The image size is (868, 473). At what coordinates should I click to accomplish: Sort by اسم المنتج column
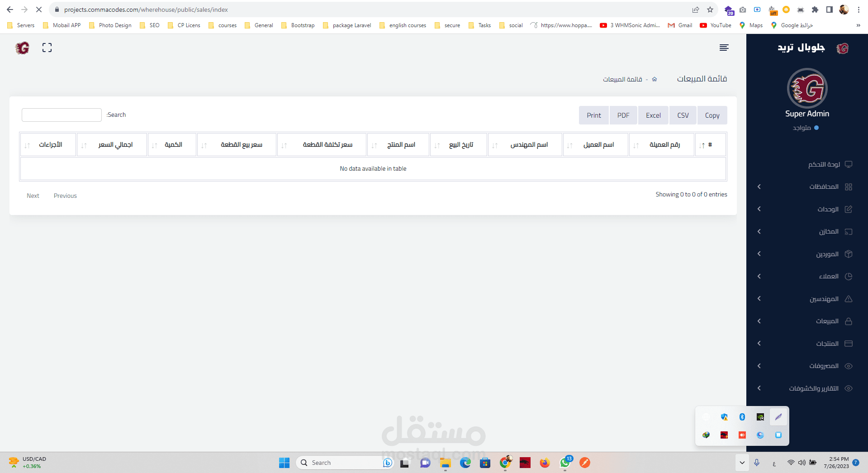398,145
